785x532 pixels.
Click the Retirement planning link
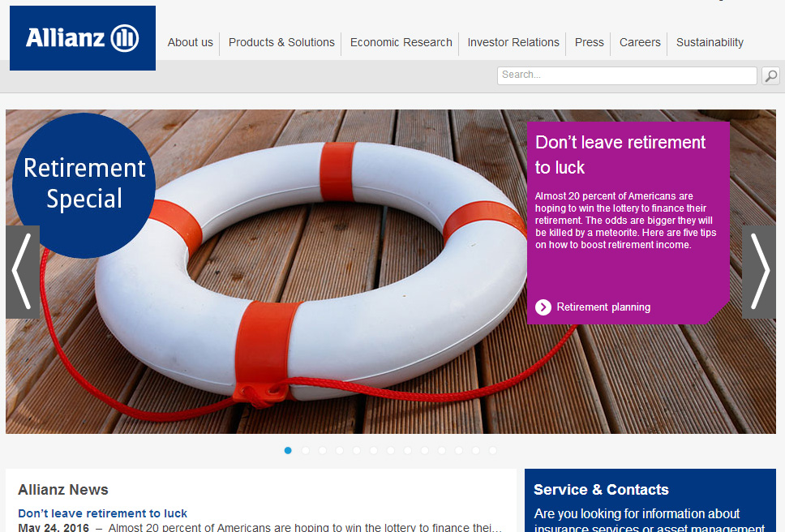tap(603, 307)
